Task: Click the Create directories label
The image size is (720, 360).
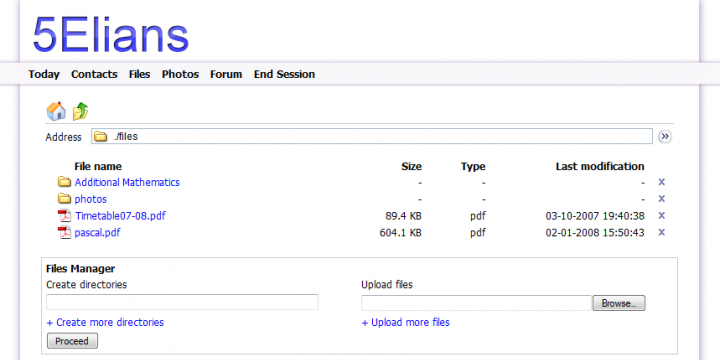Action: (86, 285)
